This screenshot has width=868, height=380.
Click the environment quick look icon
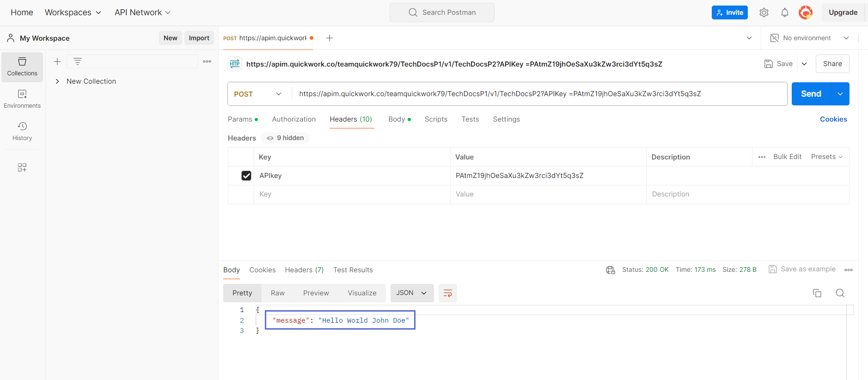[775, 38]
